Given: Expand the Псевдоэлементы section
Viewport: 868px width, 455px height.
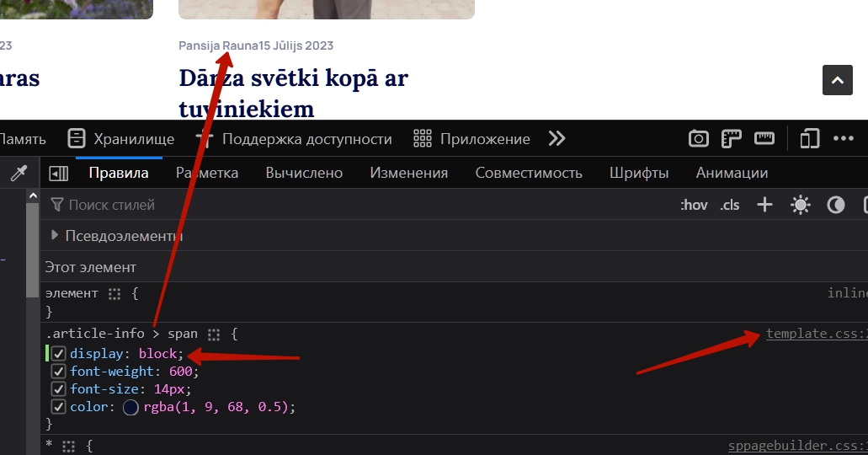Looking at the screenshot, I should coord(56,236).
